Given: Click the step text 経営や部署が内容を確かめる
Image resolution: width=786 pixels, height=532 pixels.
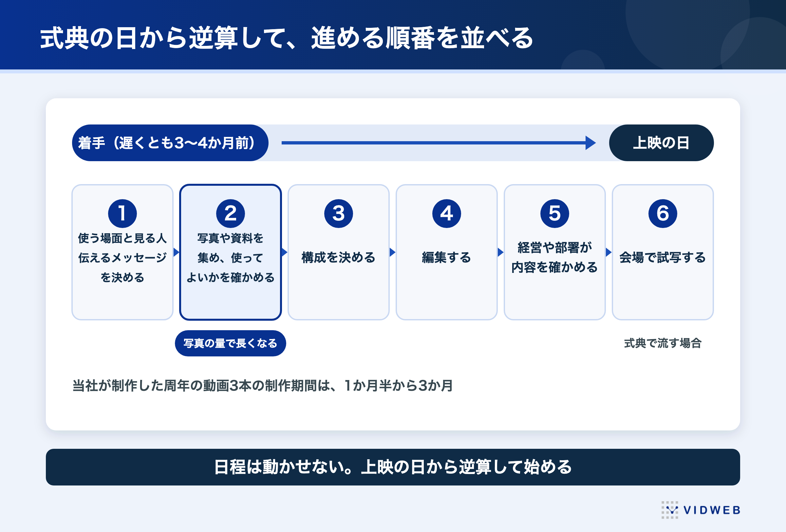Looking at the screenshot, I should [x=555, y=257].
